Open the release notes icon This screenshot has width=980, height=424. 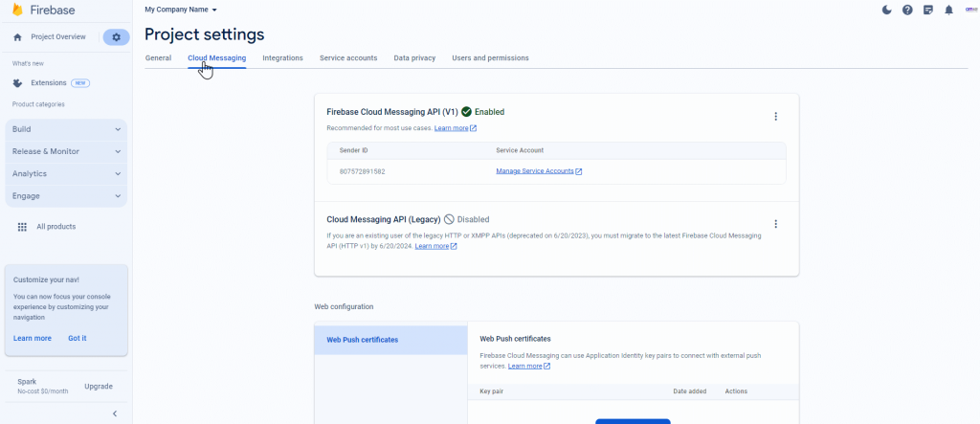(x=928, y=10)
